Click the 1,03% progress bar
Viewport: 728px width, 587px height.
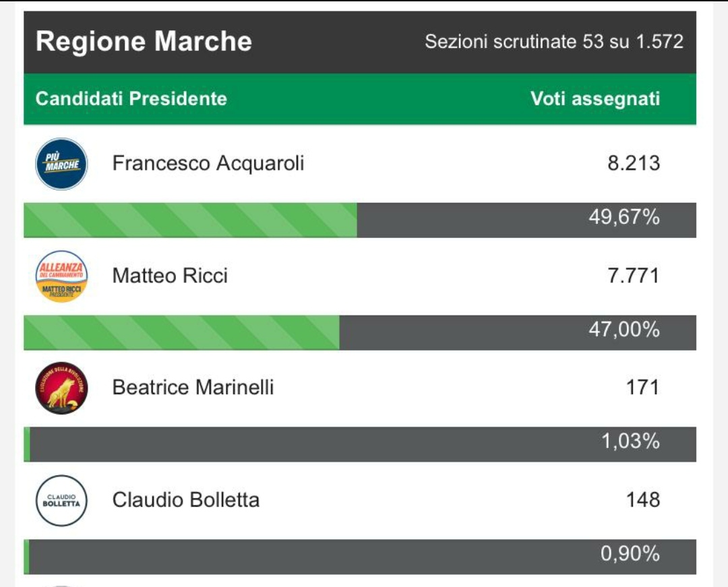360,444
